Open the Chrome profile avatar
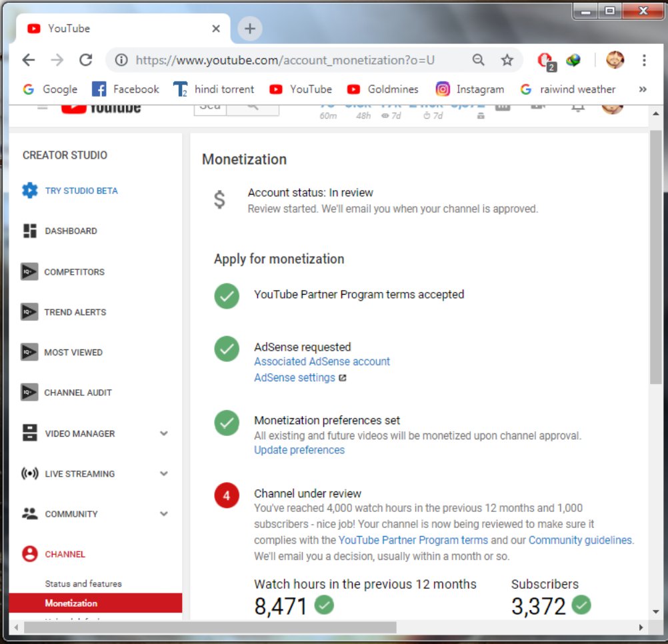The image size is (668, 644). pos(615,60)
